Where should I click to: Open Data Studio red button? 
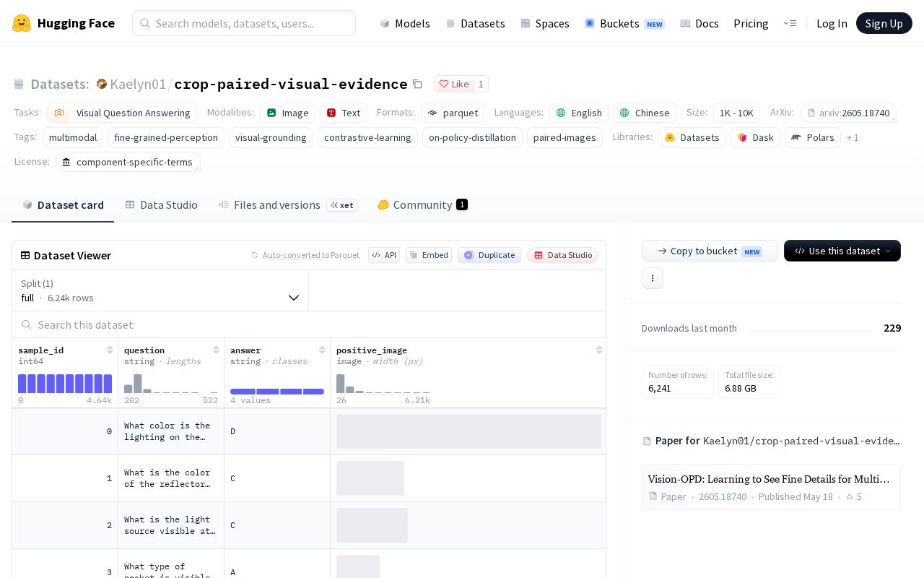[x=563, y=255]
